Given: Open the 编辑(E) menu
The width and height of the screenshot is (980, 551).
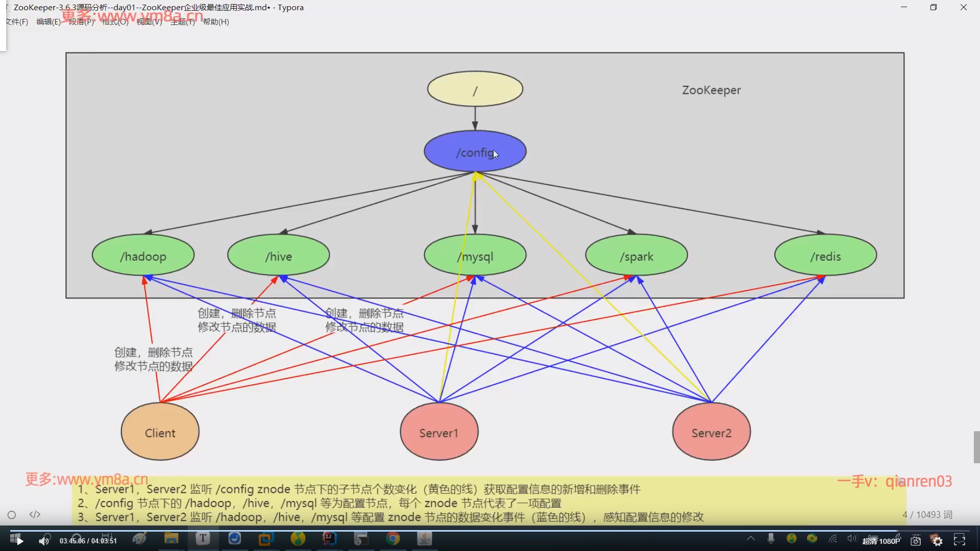Looking at the screenshot, I should click(x=48, y=21).
